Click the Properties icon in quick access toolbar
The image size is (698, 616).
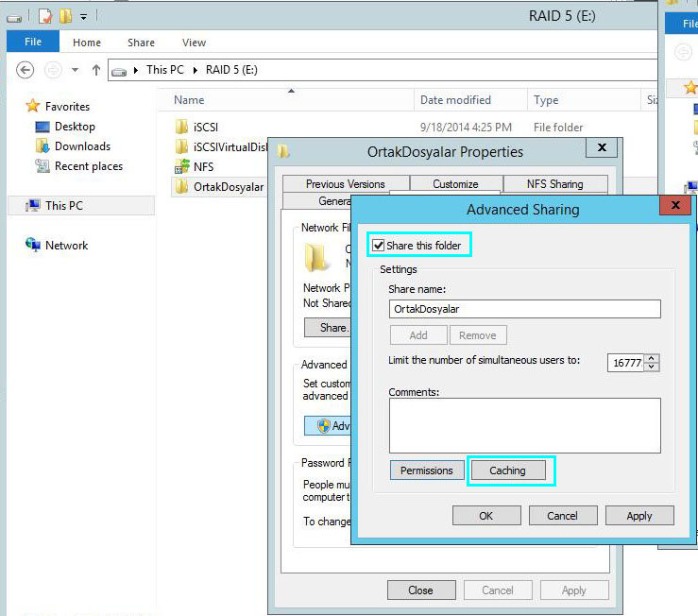pos(44,16)
